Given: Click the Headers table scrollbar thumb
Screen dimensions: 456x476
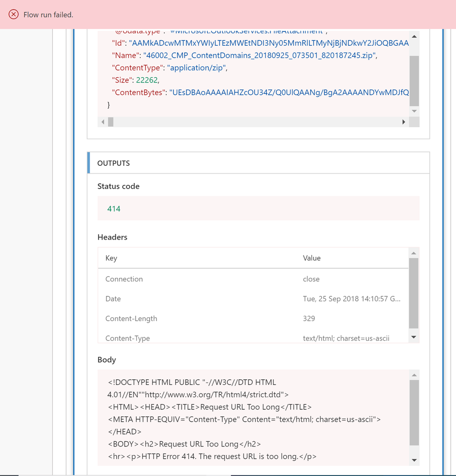Looking at the screenshot, I should pos(414,293).
